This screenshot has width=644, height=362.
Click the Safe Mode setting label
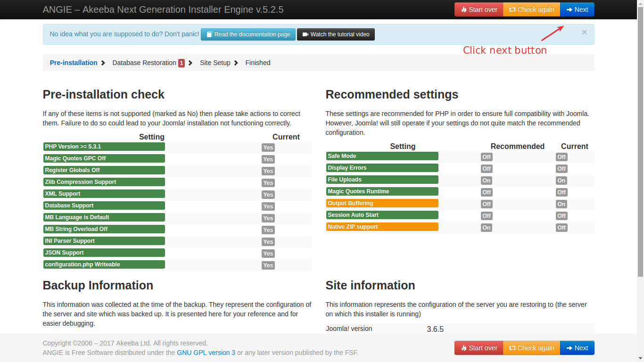point(382,156)
